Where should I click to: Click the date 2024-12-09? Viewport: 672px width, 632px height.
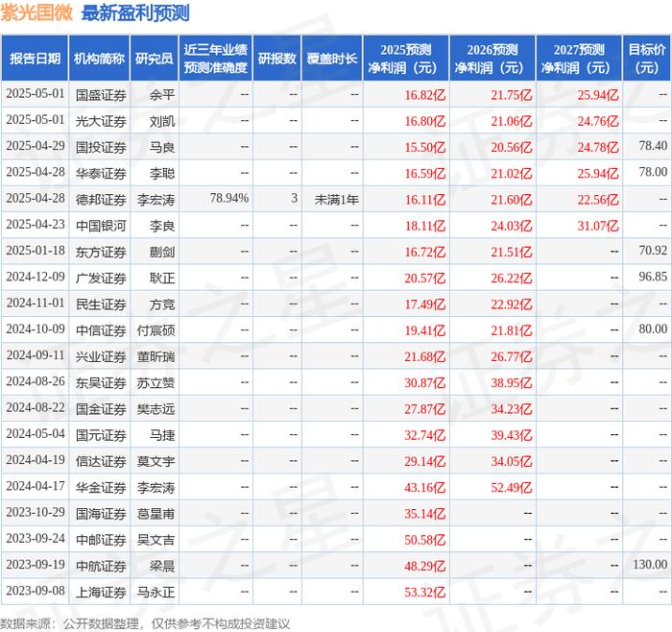coord(36,277)
